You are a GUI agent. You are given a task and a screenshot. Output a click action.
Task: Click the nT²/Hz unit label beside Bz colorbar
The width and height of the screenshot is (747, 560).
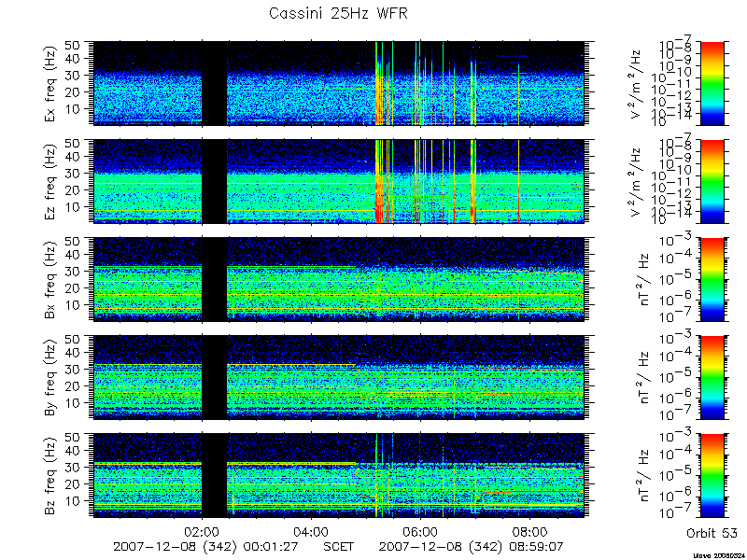[x=643, y=475]
